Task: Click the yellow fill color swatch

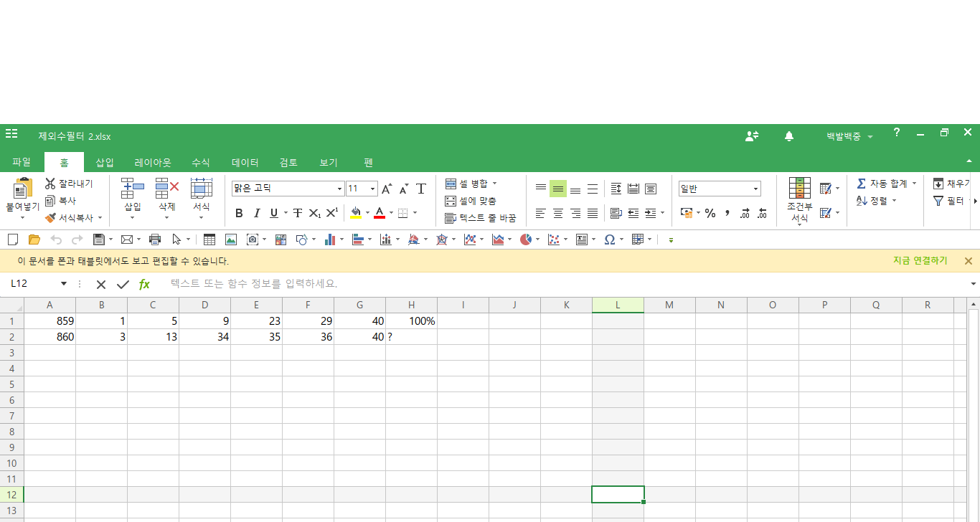Action: click(x=355, y=213)
